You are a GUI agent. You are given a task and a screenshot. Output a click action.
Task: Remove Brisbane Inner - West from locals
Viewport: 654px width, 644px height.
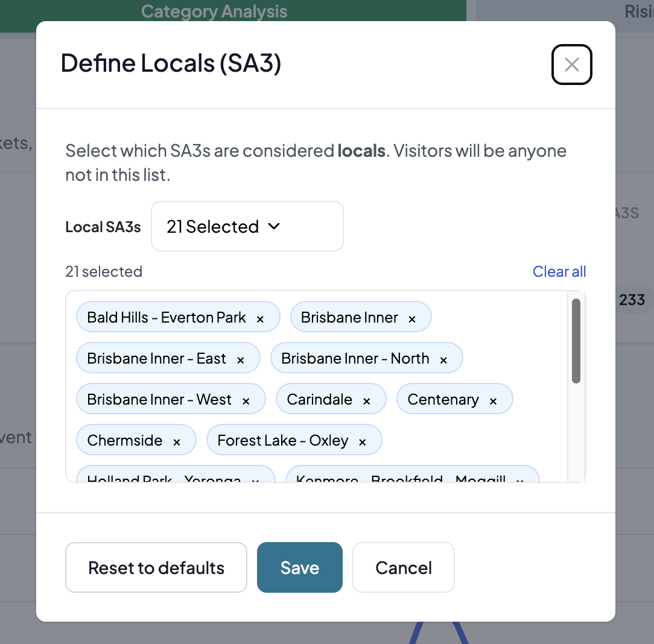[246, 401]
